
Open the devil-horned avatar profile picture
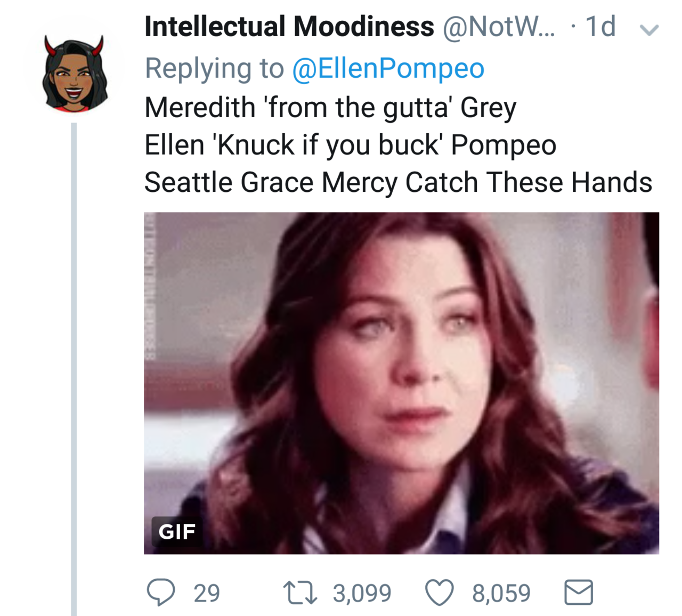click(74, 74)
